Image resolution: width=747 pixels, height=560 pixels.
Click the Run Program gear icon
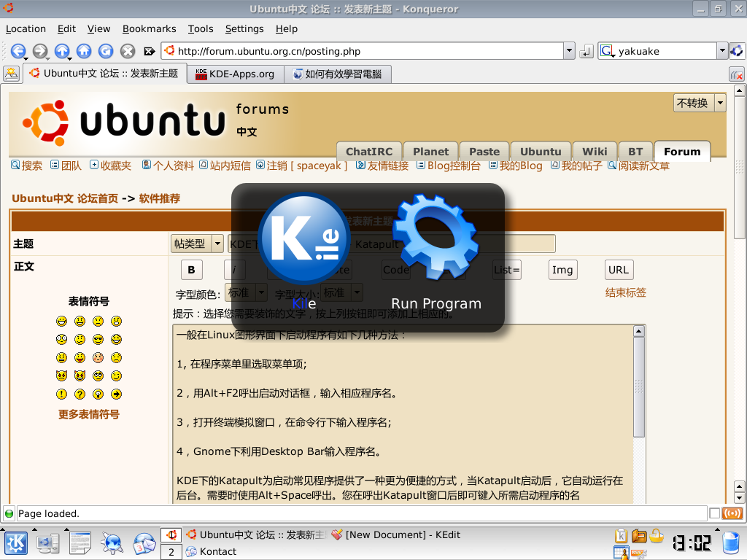[436, 236]
